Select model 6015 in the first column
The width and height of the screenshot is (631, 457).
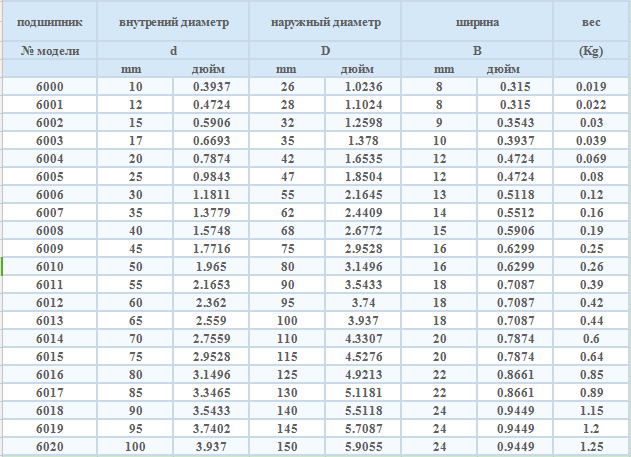tap(49, 356)
